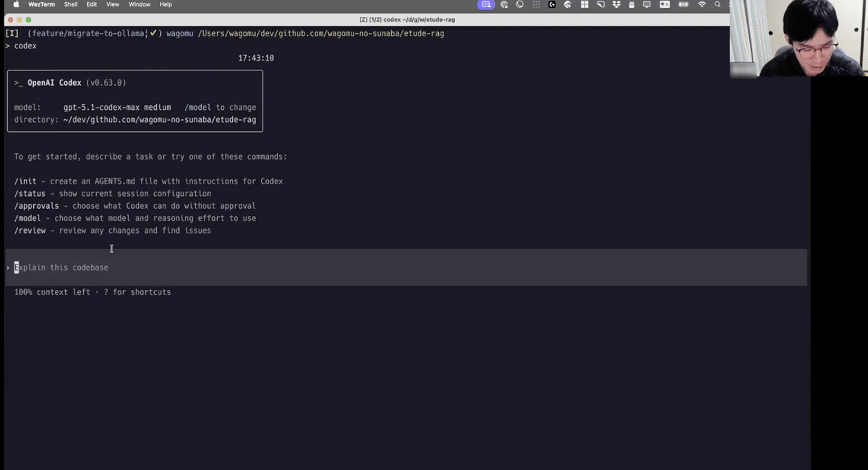This screenshot has height=470, width=868.
Task: Open the WezTerm application menu
Action: pyautogui.click(x=41, y=4)
